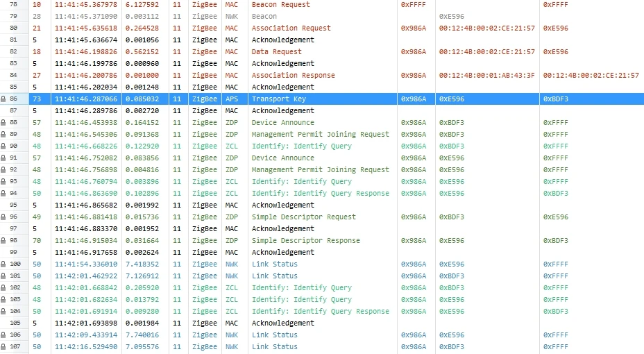644x354 pixels.
Task: Click the Acknowledgement packet in row 81
Action: (x=282, y=40)
